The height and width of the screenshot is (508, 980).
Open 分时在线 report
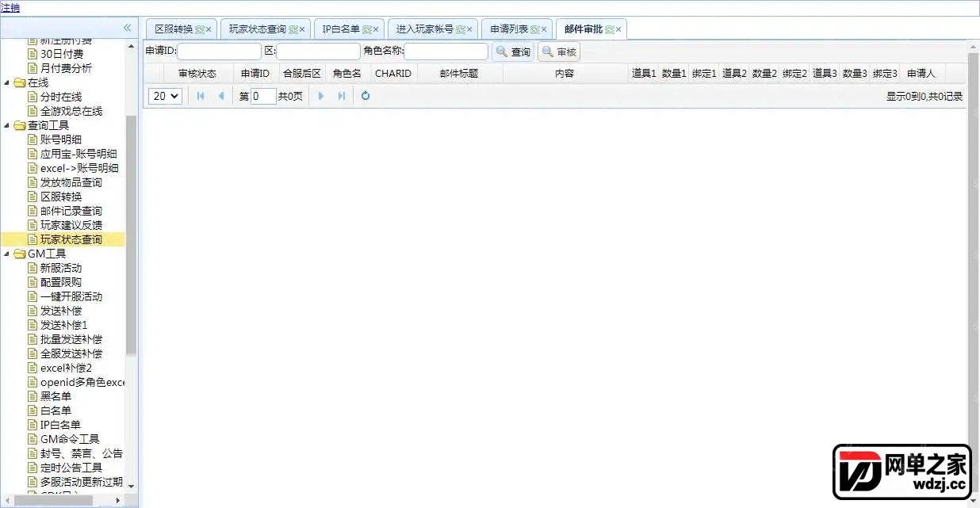click(61, 97)
